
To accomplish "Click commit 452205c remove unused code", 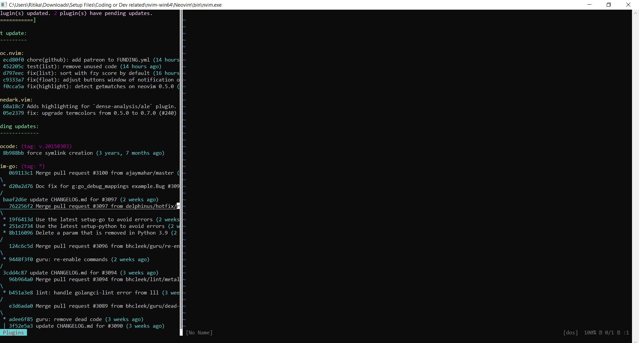I will (82, 67).
